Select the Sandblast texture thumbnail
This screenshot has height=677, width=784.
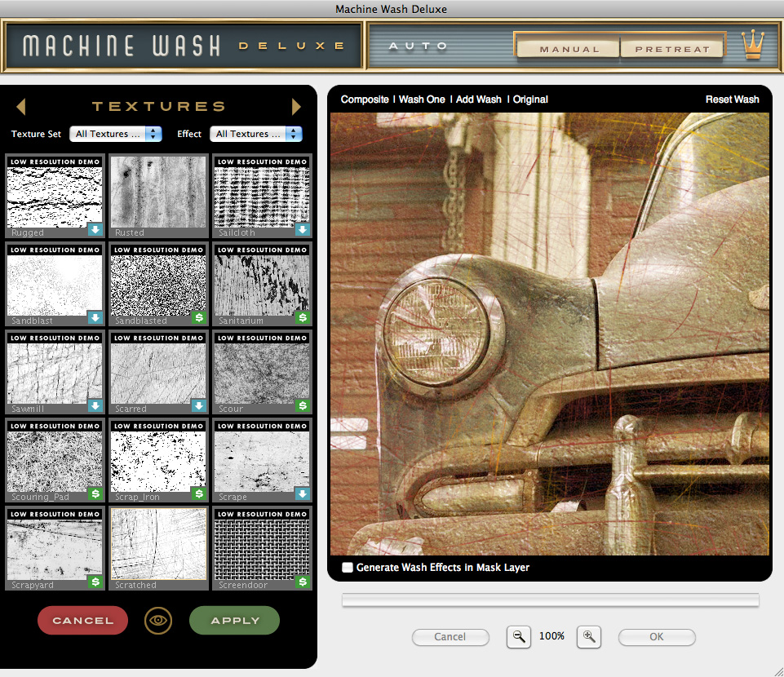pos(55,285)
